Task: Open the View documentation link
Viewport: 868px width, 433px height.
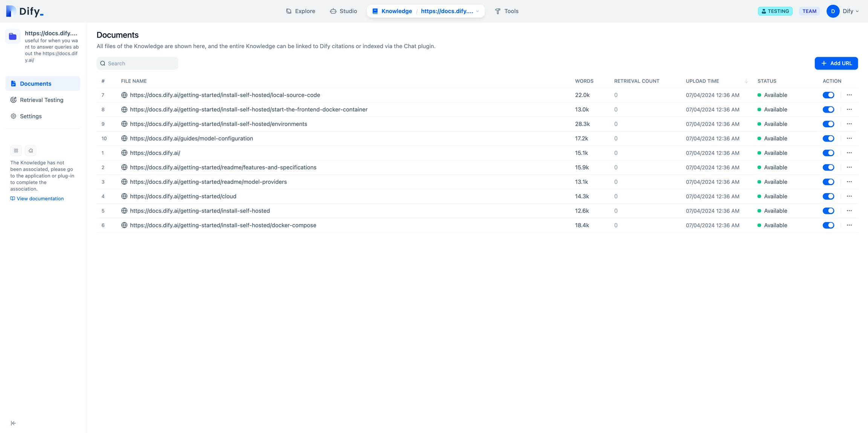Action: tap(40, 198)
